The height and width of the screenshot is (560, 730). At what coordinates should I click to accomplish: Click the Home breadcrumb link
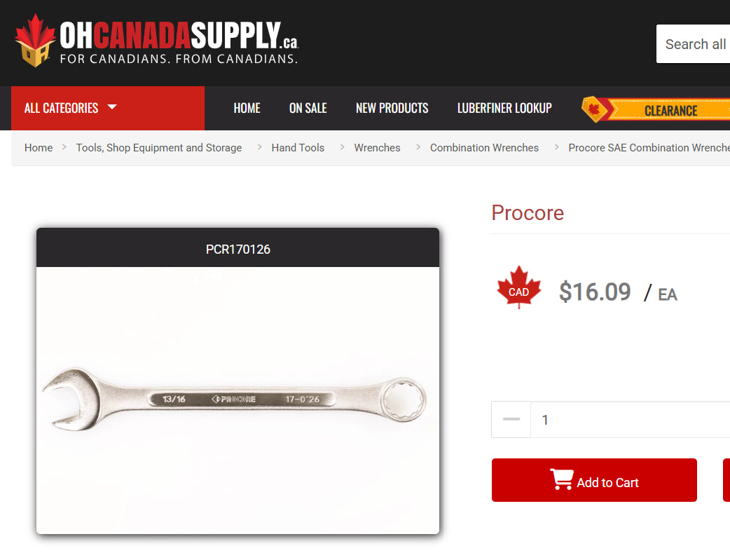coord(39,148)
